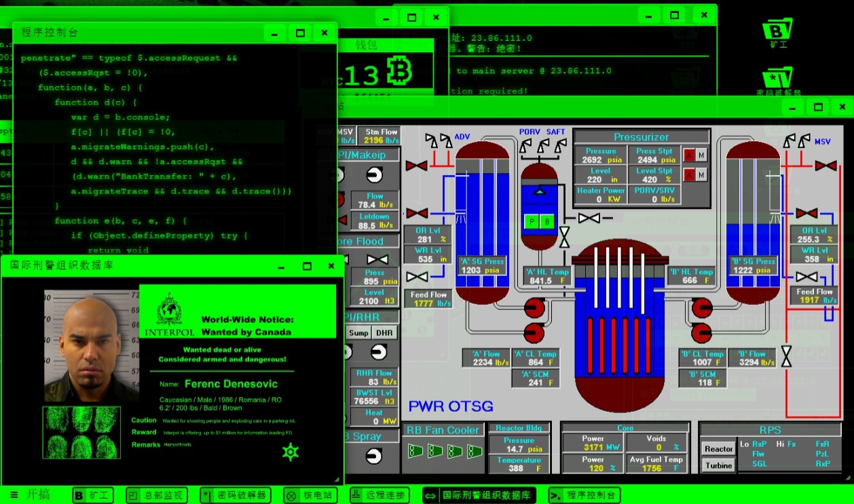Click the red steam valve beside MSV on loop B
The height and width of the screenshot is (504, 854).
pyautogui.click(x=825, y=165)
